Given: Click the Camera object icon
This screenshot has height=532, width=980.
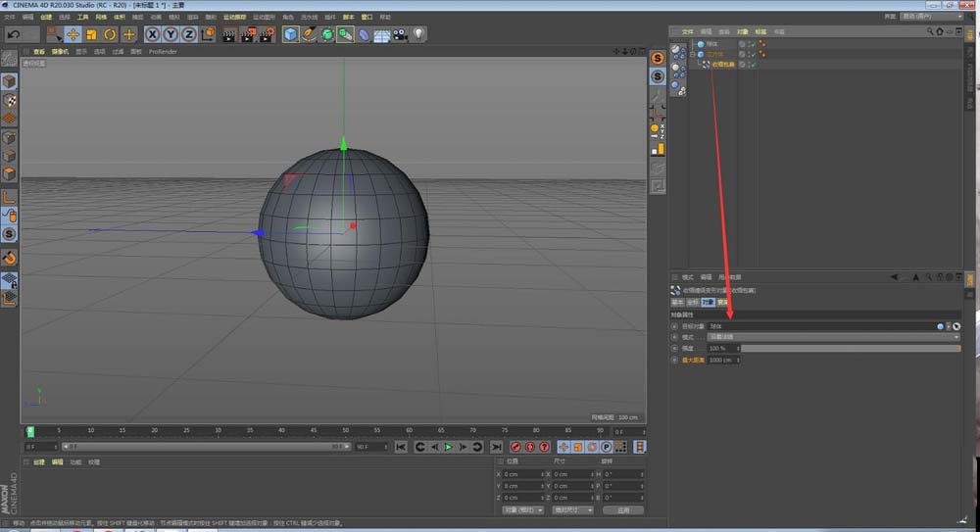Looking at the screenshot, I should [400, 34].
